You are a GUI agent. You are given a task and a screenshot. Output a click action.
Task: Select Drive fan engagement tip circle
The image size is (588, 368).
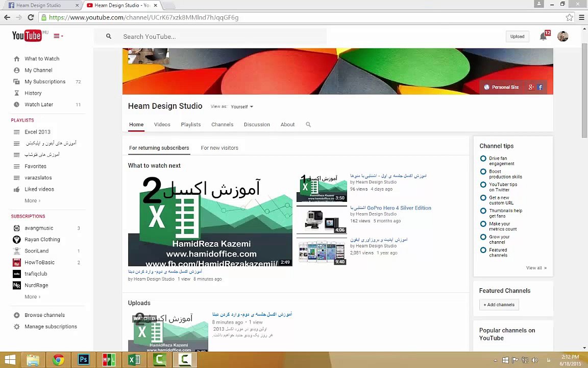click(483, 158)
